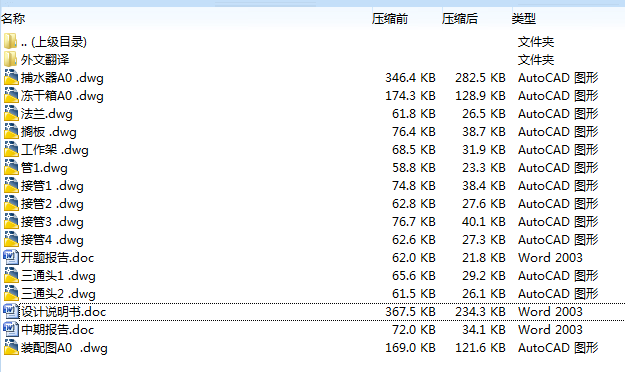Click the 174.3 KB original size value
625x372 pixels.
coord(410,95)
